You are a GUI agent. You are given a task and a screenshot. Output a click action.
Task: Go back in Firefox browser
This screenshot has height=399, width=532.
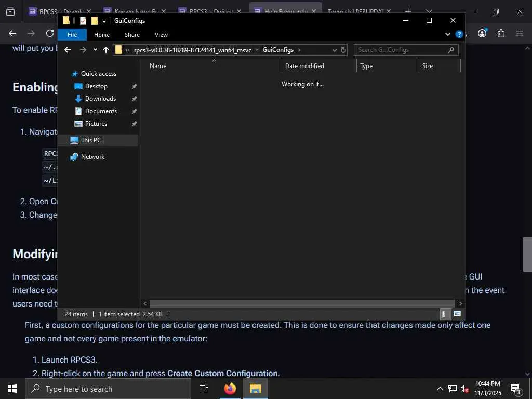click(x=12, y=33)
